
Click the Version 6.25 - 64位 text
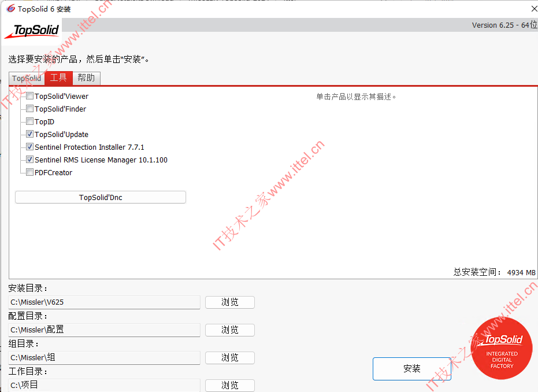(504, 25)
